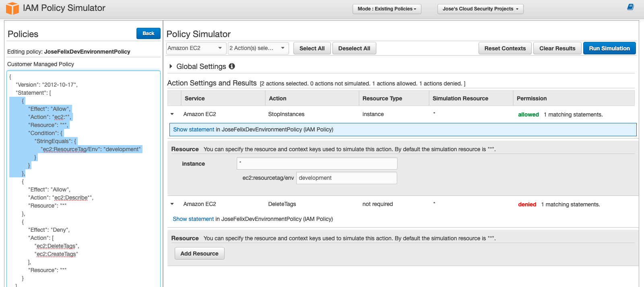The width and height of the screenshot is (644, 287).
Task: Open the Mode: Existing Policies dropdown
Action: (387, 9)
